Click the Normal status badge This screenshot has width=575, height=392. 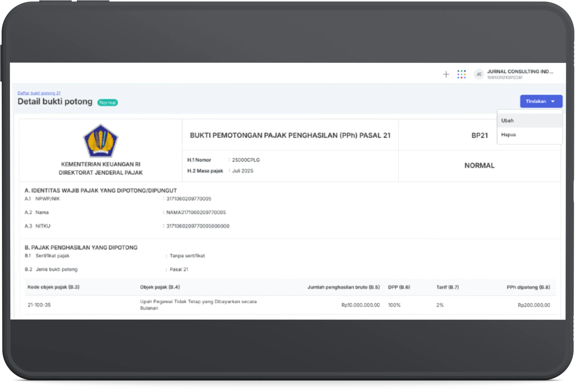107,103
